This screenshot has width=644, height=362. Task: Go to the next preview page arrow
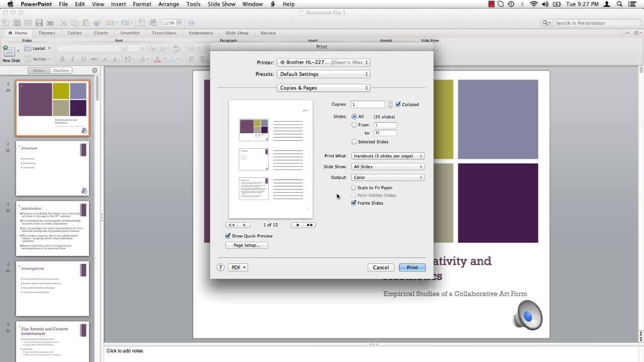[x=298, y=225]
